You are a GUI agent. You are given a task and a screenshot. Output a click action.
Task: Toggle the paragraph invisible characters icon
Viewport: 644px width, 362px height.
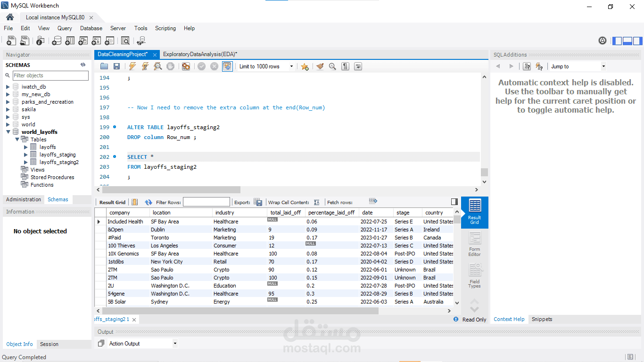point(345,66)
